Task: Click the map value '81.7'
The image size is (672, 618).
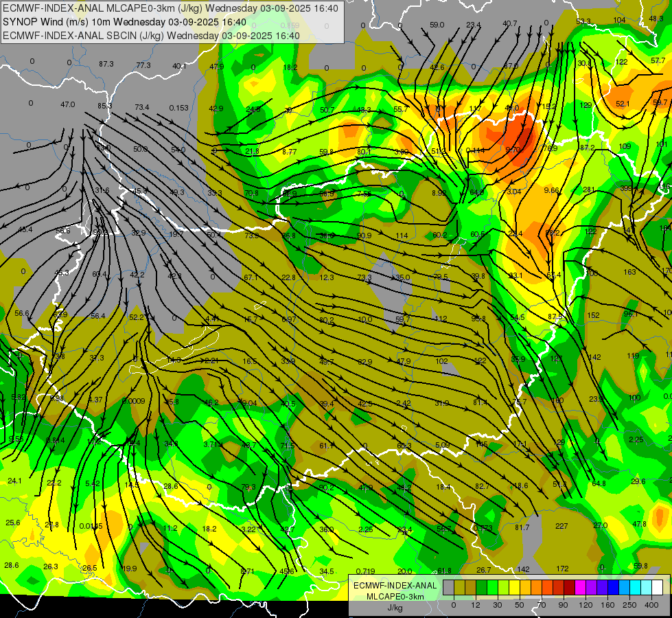Action: coord(522,527)
